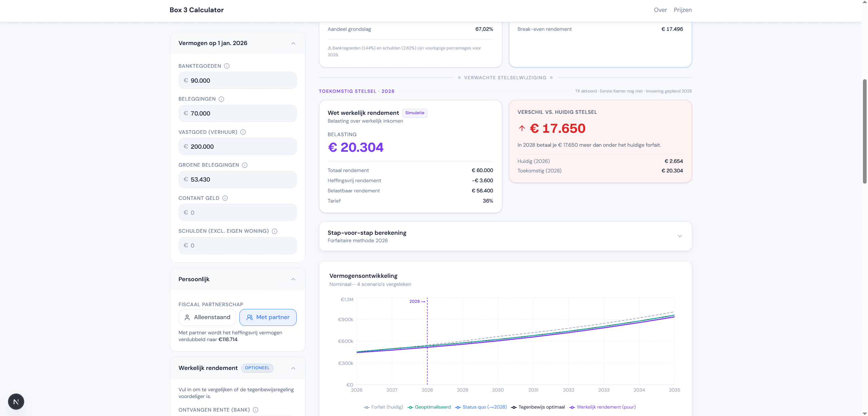Click Groene beleggingen input with 53.430
Viewport: 868px width, 416px height.
(x=237, y=180)
